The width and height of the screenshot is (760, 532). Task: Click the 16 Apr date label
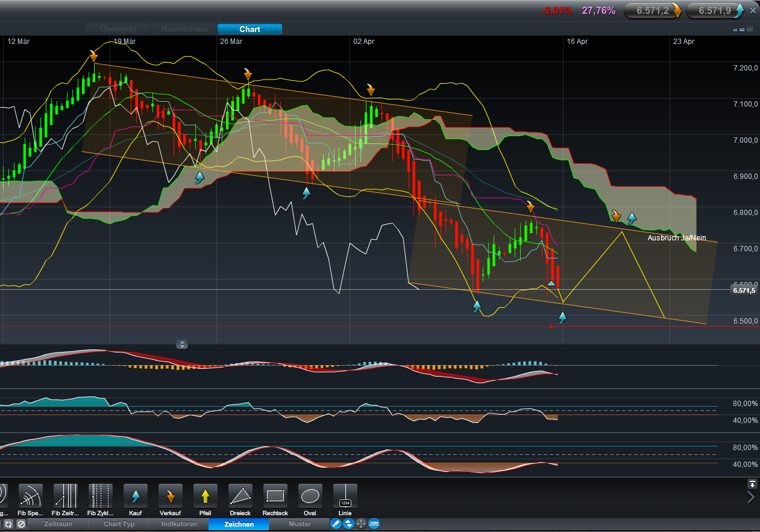click(x=577, y=42)
